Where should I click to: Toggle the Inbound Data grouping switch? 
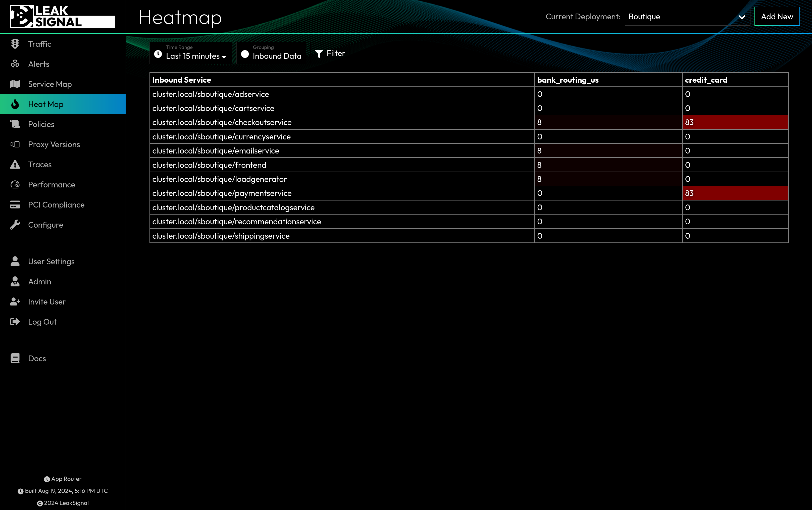(245, 54)
